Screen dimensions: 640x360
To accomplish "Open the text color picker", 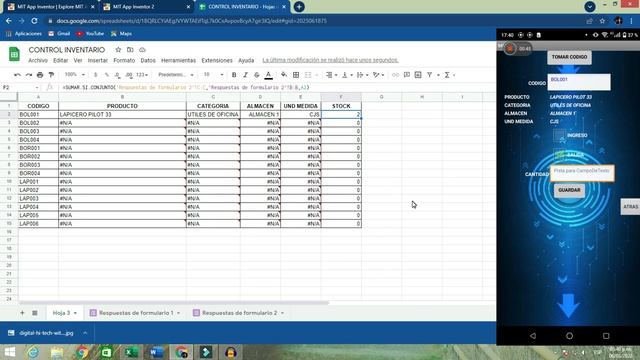I will tap(269, 75).
